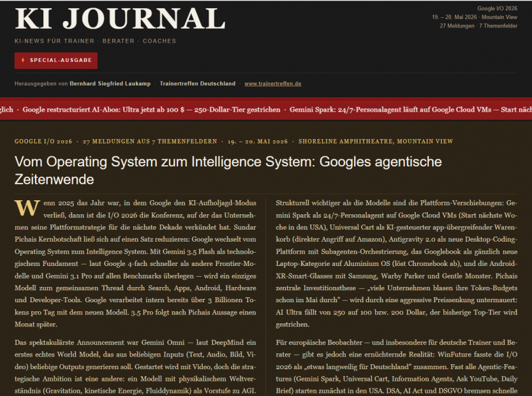
Task: Click the GOOGLE I/O 2026 kicker label
Action: point(43,142)
